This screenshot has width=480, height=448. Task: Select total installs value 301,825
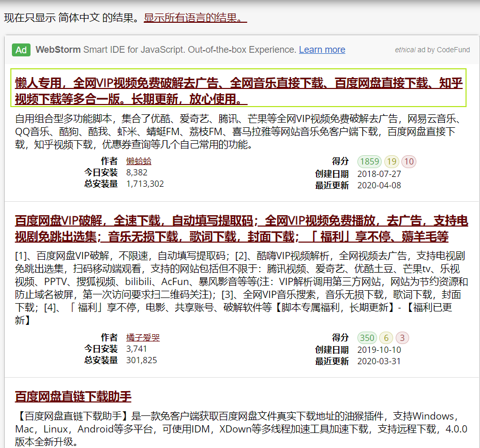click(x=141, y=360)
